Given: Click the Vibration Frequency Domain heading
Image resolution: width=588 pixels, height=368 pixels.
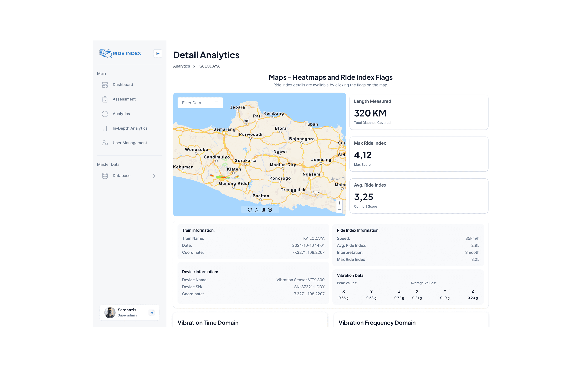Looking at the screenshot, I should point(377,323).
